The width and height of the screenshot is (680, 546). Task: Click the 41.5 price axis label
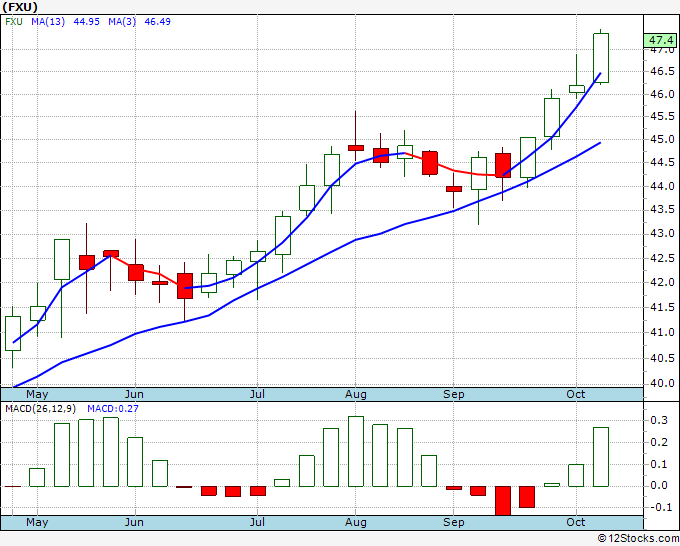(x=662, y=308)
